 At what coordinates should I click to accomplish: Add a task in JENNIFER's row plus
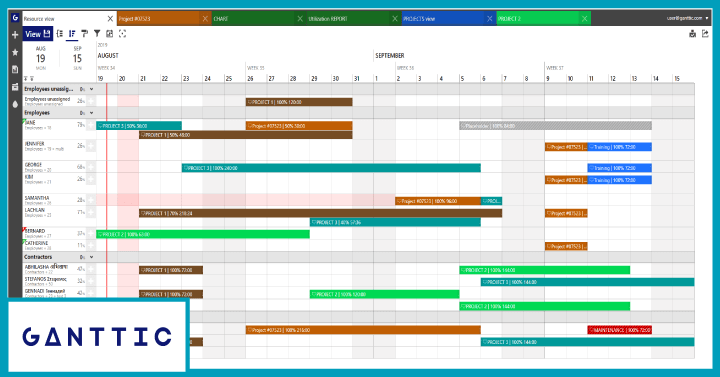pos(91,146)
